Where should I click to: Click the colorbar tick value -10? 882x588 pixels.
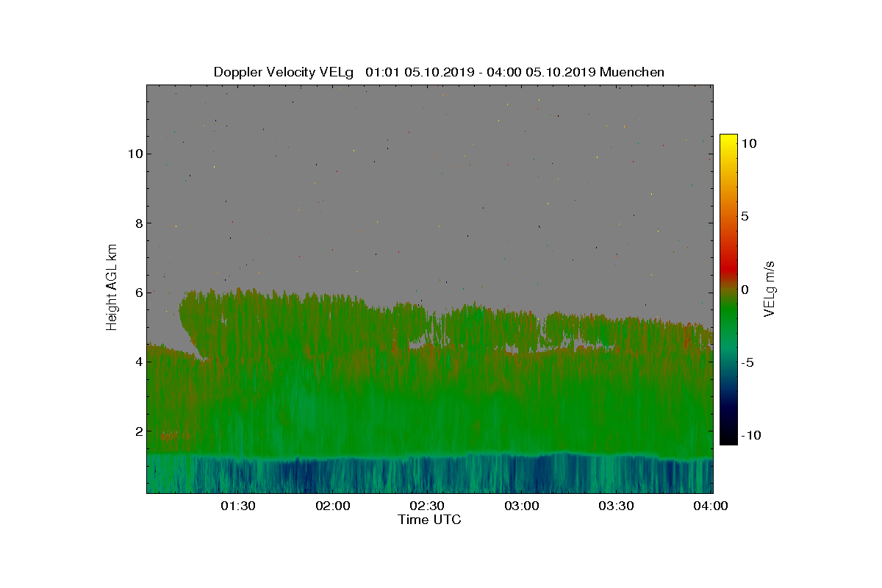click(x=750, y=435)
